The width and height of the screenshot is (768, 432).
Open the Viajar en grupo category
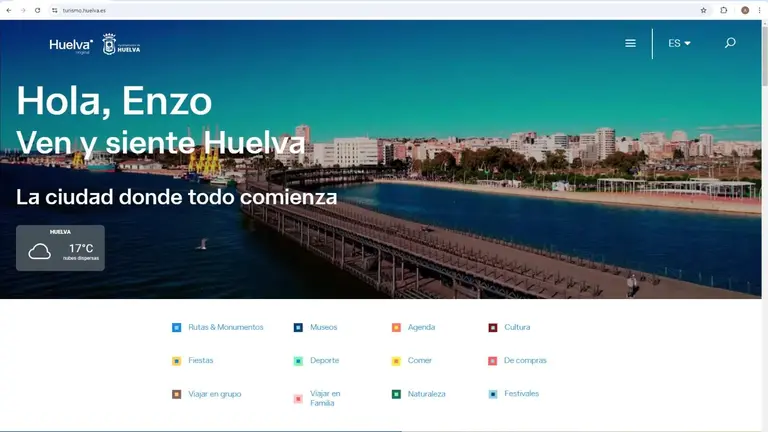click(215, 394)
